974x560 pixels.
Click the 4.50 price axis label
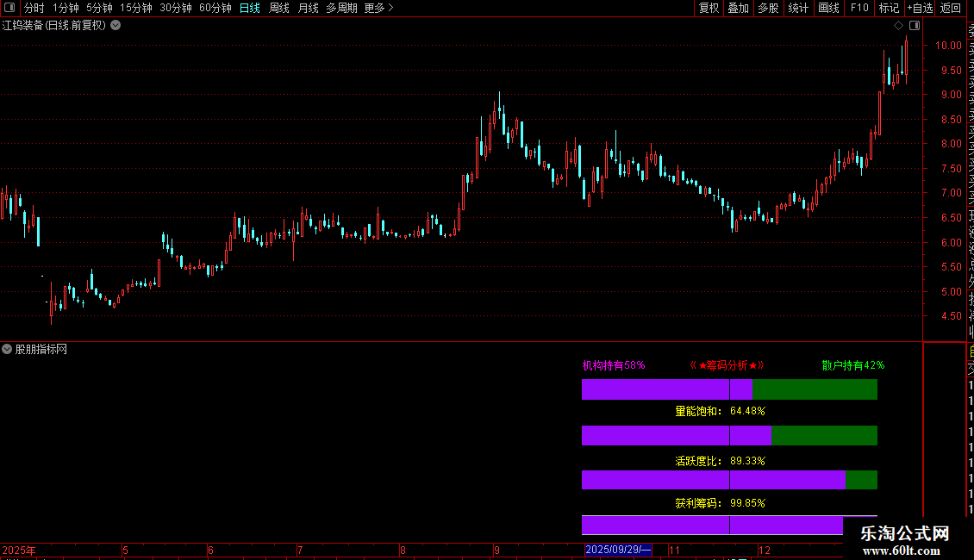click(x=951, y=315)
